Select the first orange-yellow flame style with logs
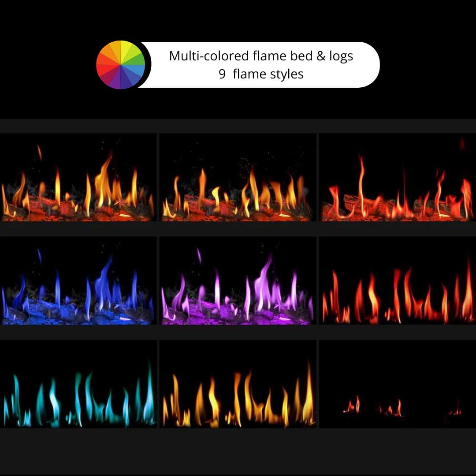The image size is (476, 476). pos(78,177)
